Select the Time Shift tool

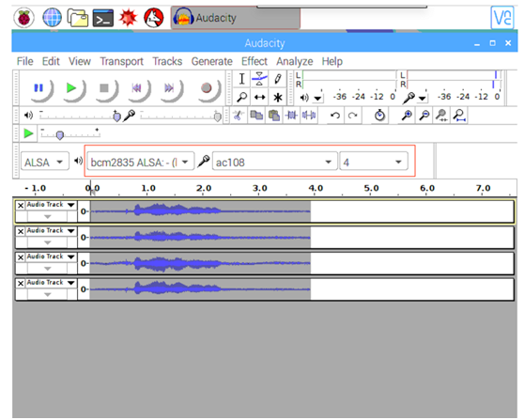pos(259,98)
